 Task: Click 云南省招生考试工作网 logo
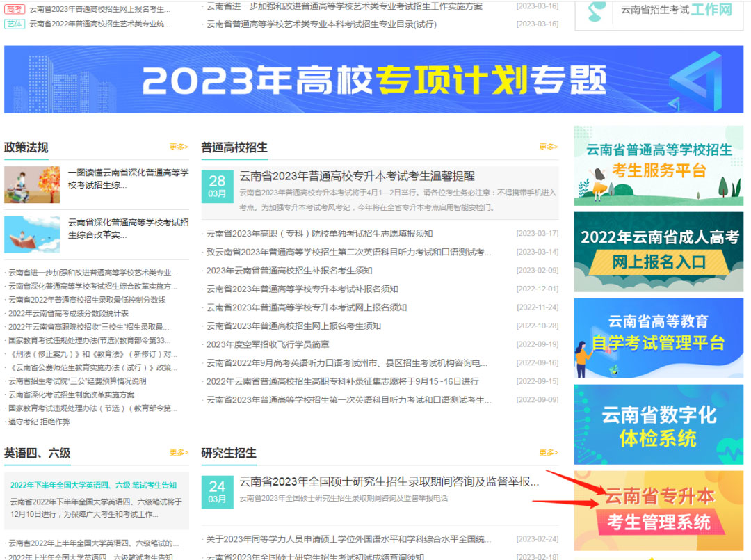coord(658,12)
